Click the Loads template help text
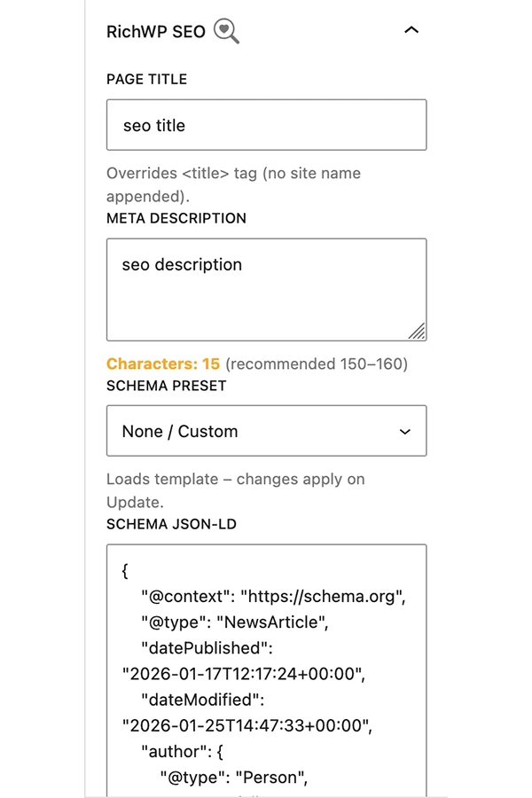The height and width of the screenshot is (798, 532). [x=235, y=489]
